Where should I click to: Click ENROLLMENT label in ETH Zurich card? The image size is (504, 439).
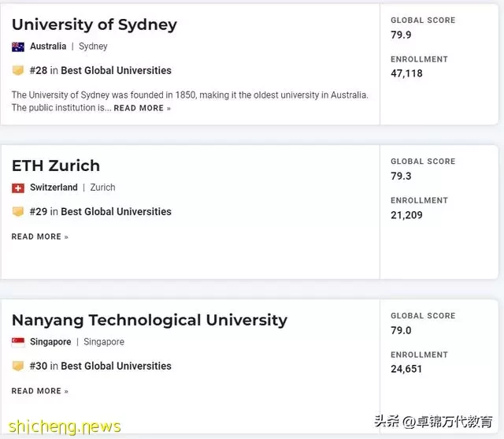click(x=419, y=200)
